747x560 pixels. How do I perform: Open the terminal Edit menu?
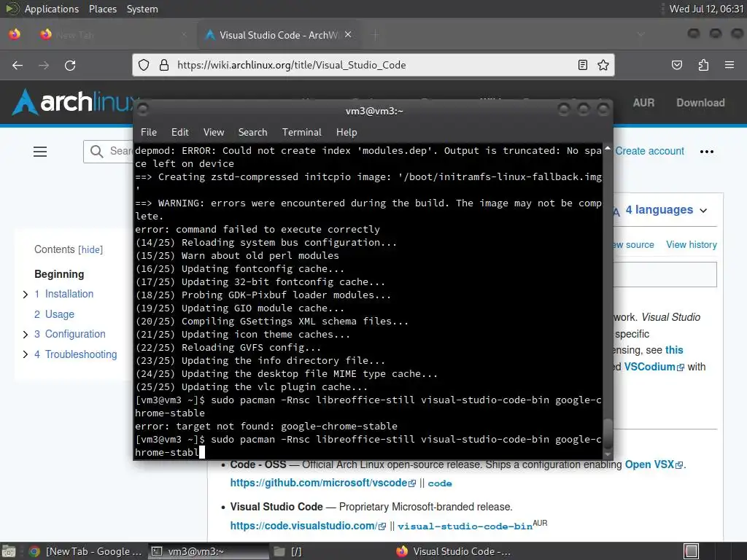tap(179, 133)
